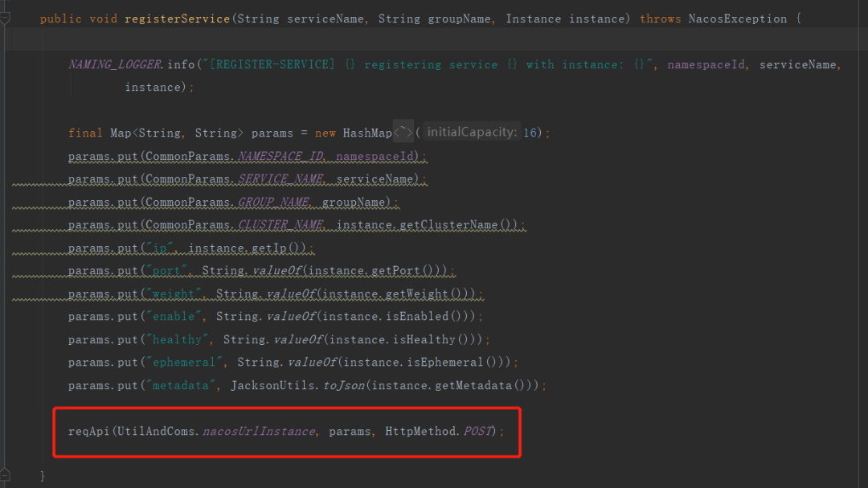Click the "metadata" string literal
868x488 pixels.
181,386
